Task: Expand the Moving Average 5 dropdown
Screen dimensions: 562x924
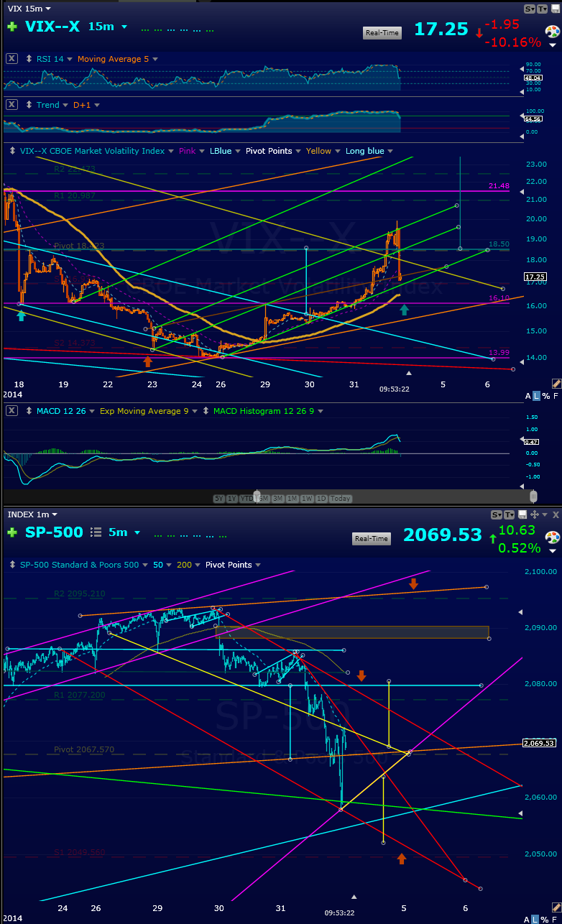Action: [x=155, y=59]
